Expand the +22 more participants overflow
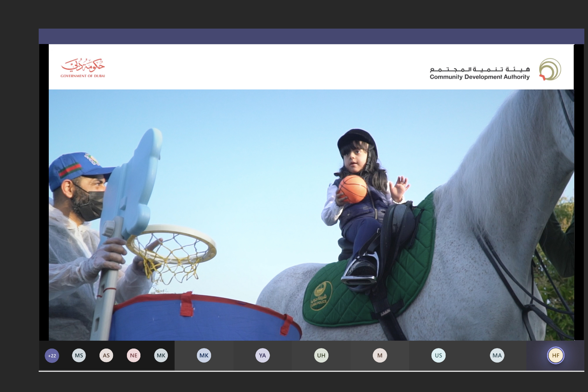The height and width of the screenshot is (392, 588). click(x=52, y=356)
